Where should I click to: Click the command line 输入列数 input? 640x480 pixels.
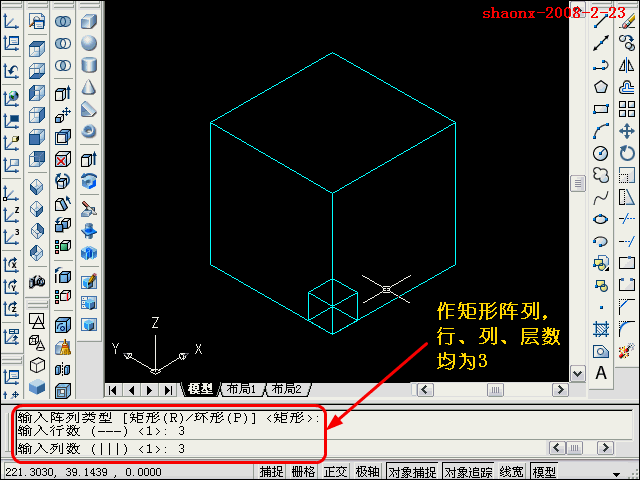[101, 449]
